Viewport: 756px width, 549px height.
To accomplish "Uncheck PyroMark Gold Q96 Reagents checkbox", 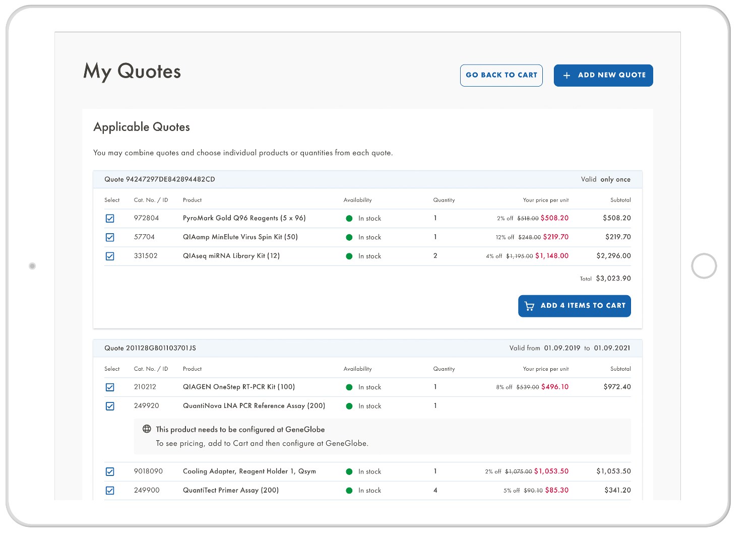I will pyautogui.click(x=110, y=219).
